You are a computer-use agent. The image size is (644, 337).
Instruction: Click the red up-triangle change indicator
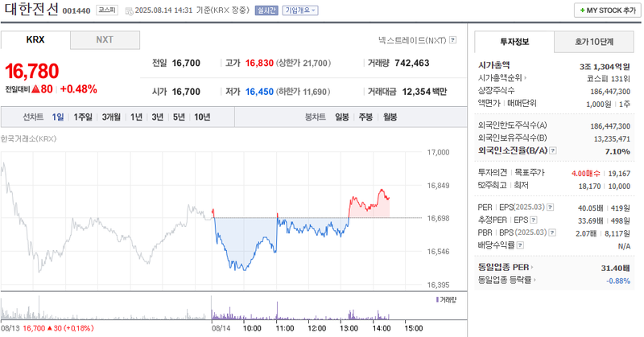(x=35, y=89)
